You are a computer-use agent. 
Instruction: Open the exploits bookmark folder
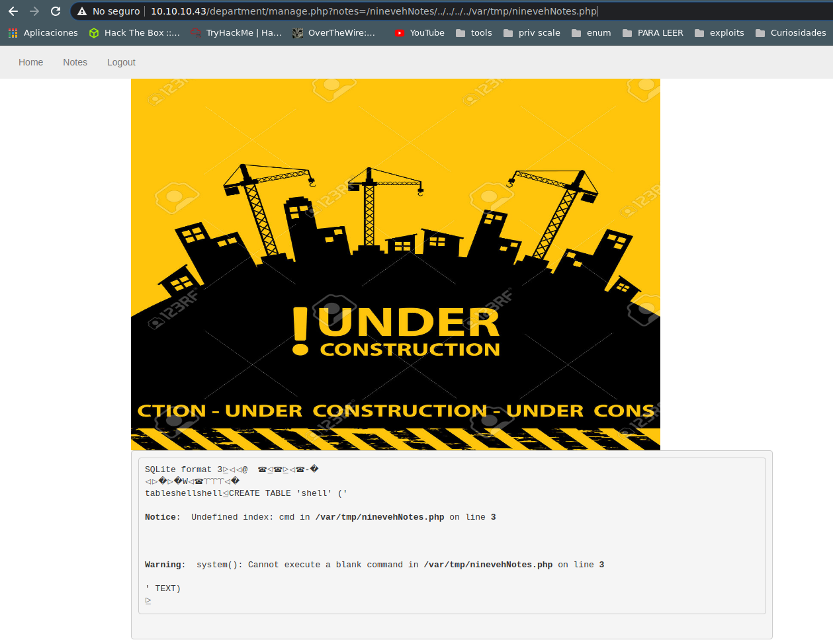(x=719, y=32)
